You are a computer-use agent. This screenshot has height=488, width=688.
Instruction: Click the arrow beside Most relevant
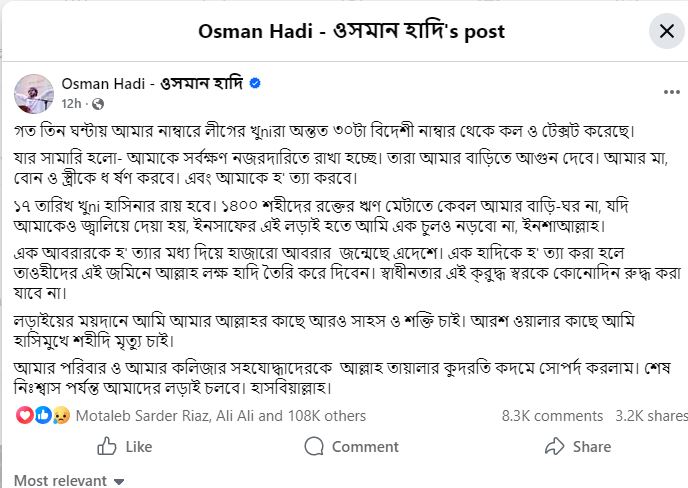[x=119, y=481]
